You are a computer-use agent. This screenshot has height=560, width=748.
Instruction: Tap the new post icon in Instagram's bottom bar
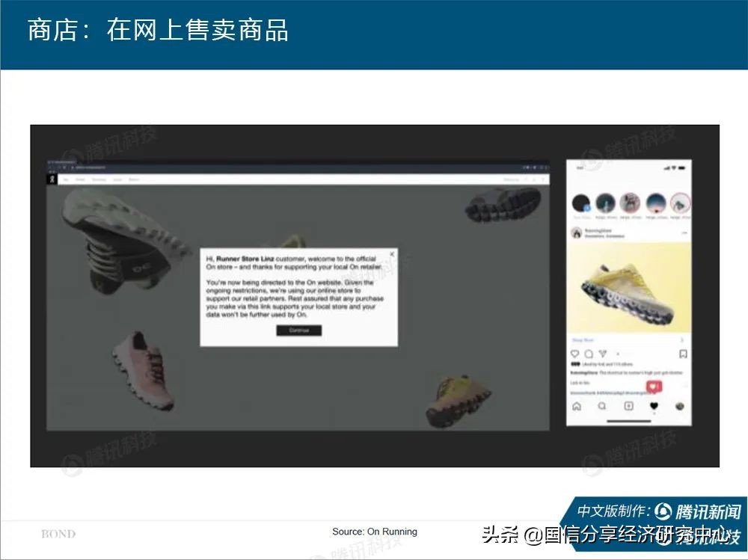pos(628,406)
